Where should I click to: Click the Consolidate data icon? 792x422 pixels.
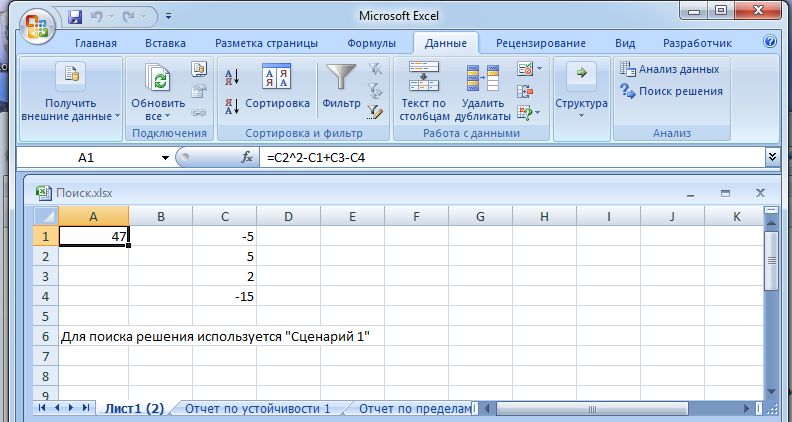pyautogui.click(x=525, y=91)
